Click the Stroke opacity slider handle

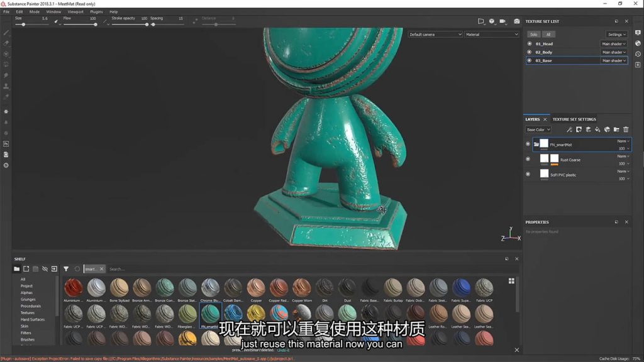point(147,25)
